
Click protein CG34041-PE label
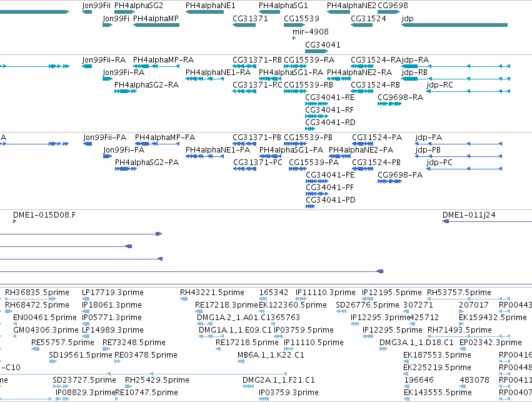tap(330, 175)
